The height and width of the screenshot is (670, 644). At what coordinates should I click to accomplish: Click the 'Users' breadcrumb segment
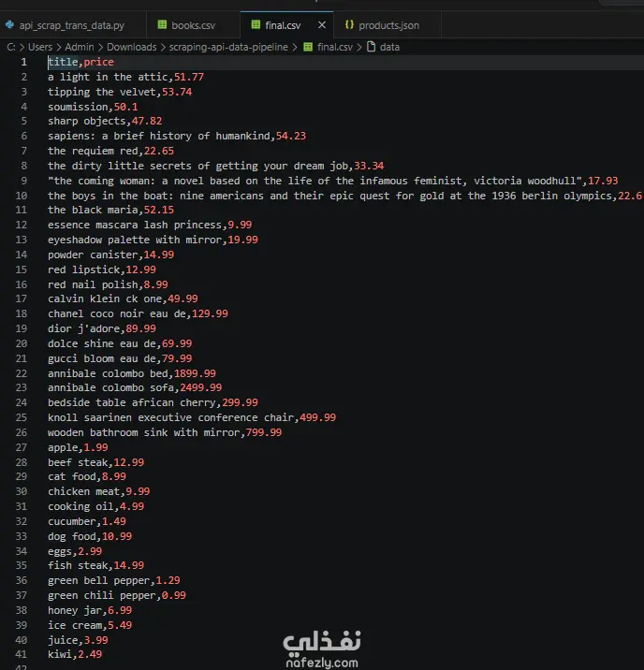[x=40, y=47]
